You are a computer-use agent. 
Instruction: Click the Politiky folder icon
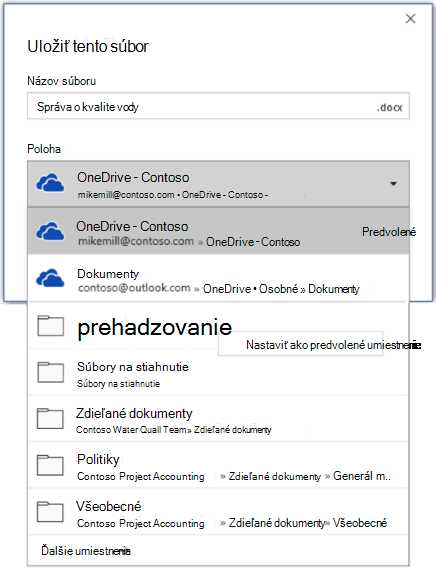pyautogui.click(x=51, y=465)
